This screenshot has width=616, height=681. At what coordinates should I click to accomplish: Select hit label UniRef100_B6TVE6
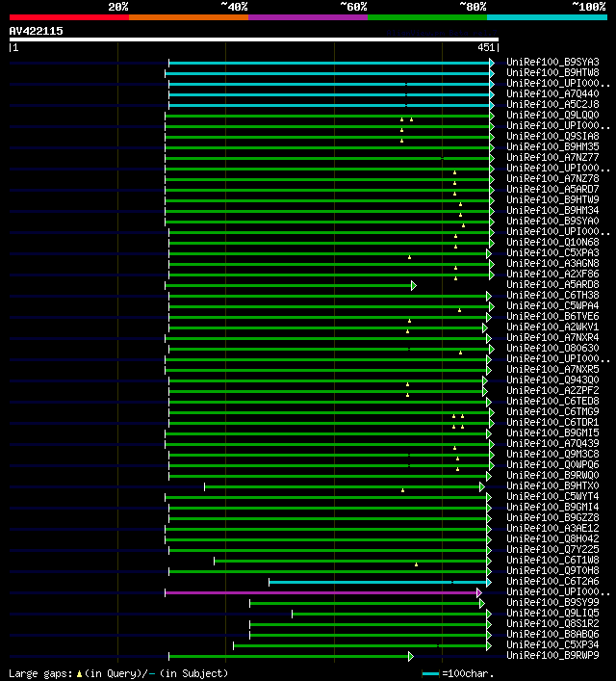552,316
